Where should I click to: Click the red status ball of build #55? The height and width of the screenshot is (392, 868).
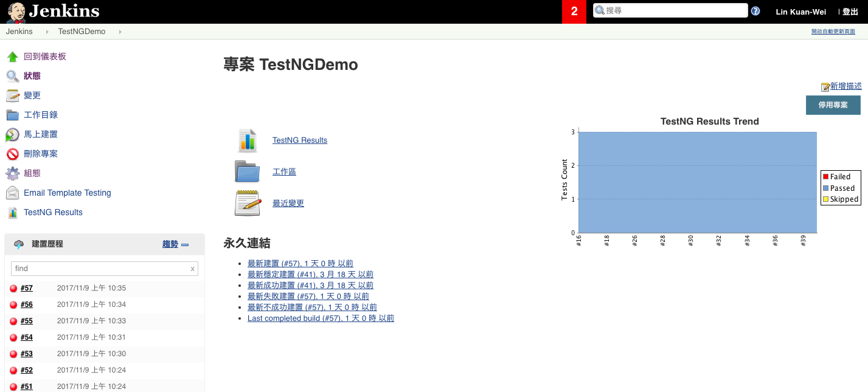point(13,322)
